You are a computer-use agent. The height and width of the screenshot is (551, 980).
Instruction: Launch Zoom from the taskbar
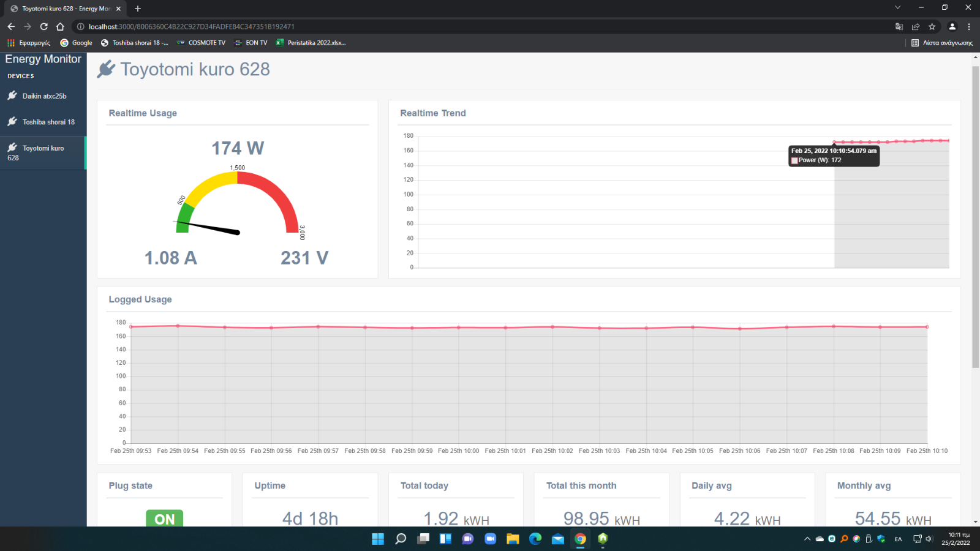tap(491, 539)
